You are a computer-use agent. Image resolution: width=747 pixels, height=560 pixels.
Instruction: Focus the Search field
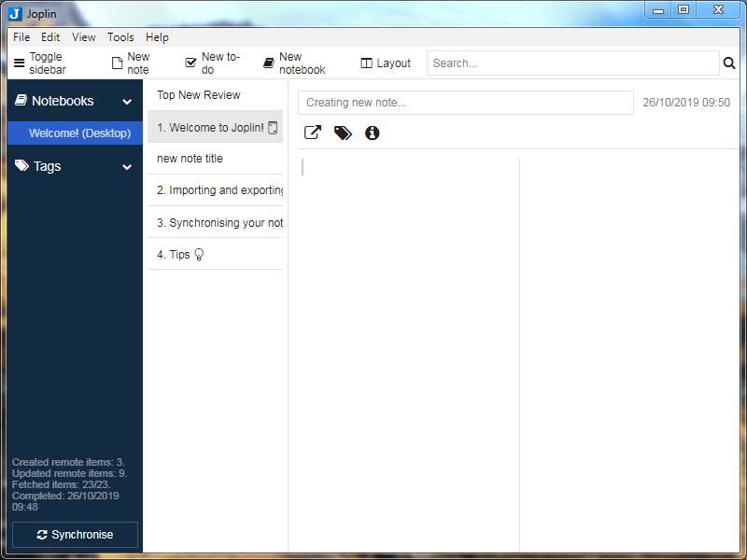click(x=572, y=63)
